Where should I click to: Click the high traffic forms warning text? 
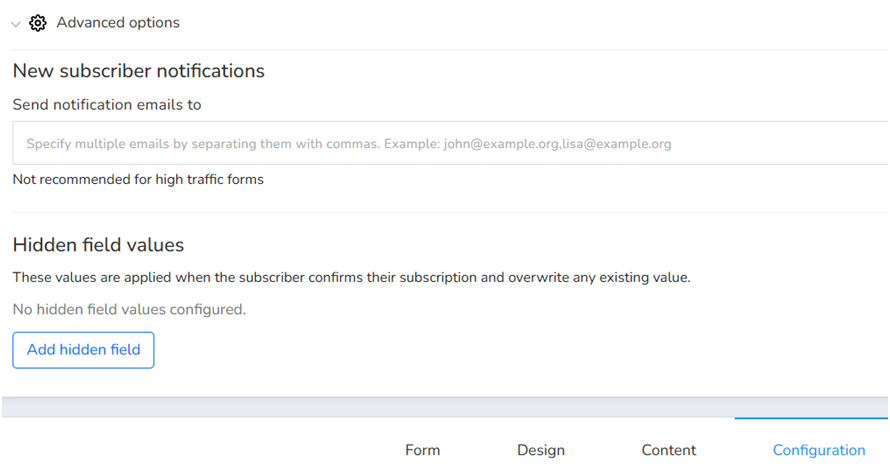click(x=138, y=179)
